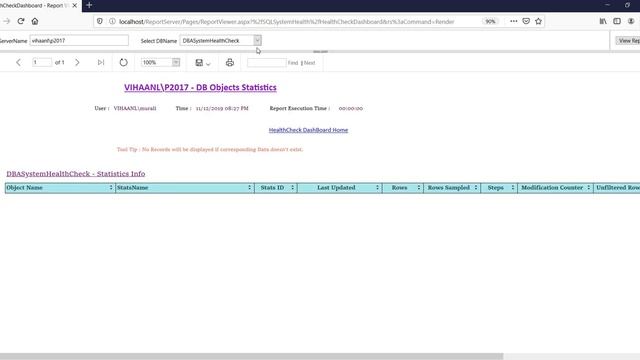Sort by Steps column
This screenshot has width=640, height=360.
pyautogui.click(x=513, y=188)
